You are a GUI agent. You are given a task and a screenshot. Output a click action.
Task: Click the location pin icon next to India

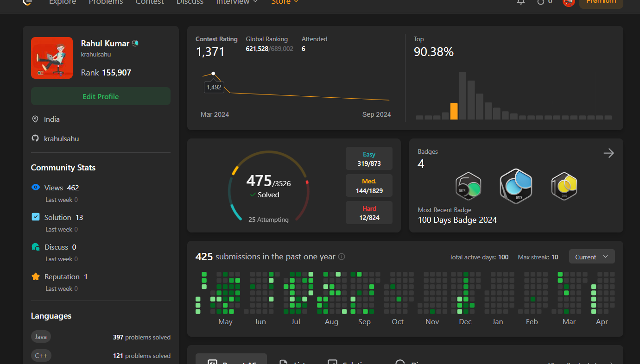click(35, 119)
